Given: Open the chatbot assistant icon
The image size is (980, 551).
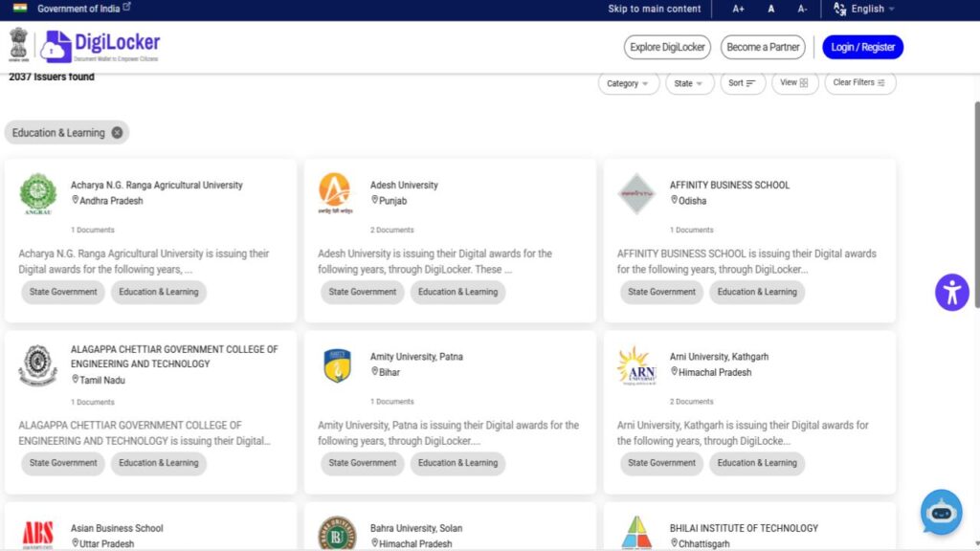Looking at the screenshot, I should [941, 513].
